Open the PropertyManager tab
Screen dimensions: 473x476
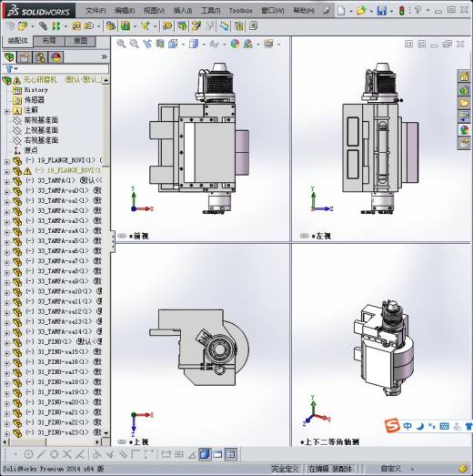click(25, 57)
